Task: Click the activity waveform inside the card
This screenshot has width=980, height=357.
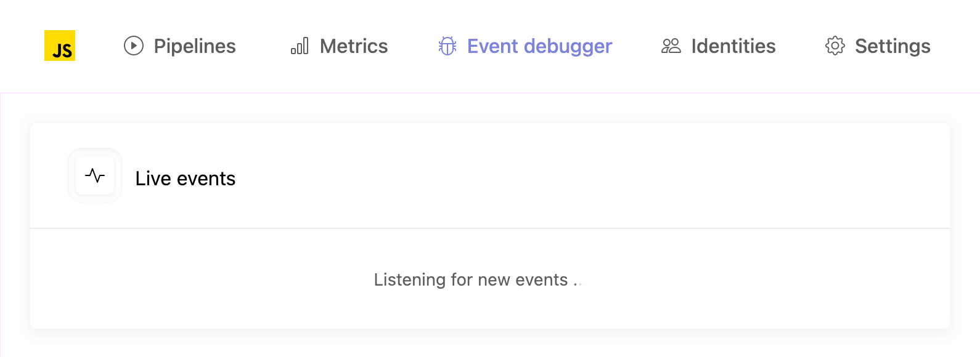Action: pyautogui.click(x=95, y=175)
